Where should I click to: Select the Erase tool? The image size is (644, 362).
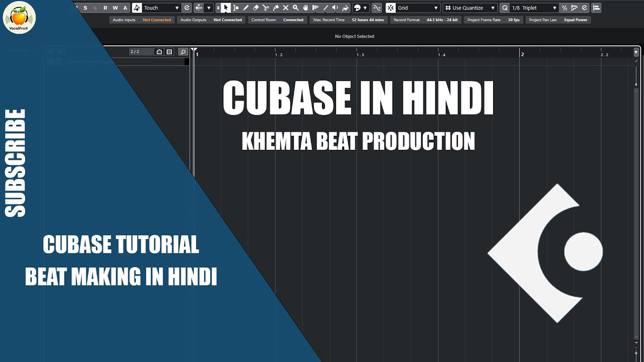point(256,8)
